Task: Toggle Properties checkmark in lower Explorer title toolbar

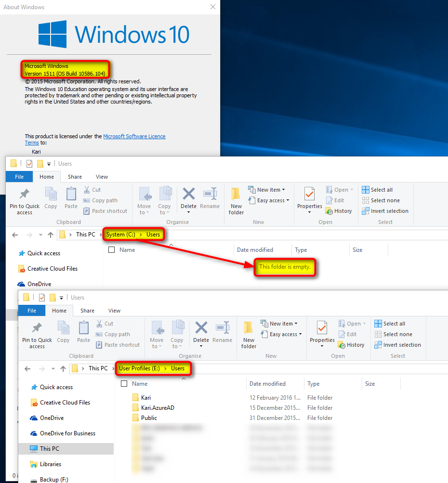Action: click(x=42, y=298)
